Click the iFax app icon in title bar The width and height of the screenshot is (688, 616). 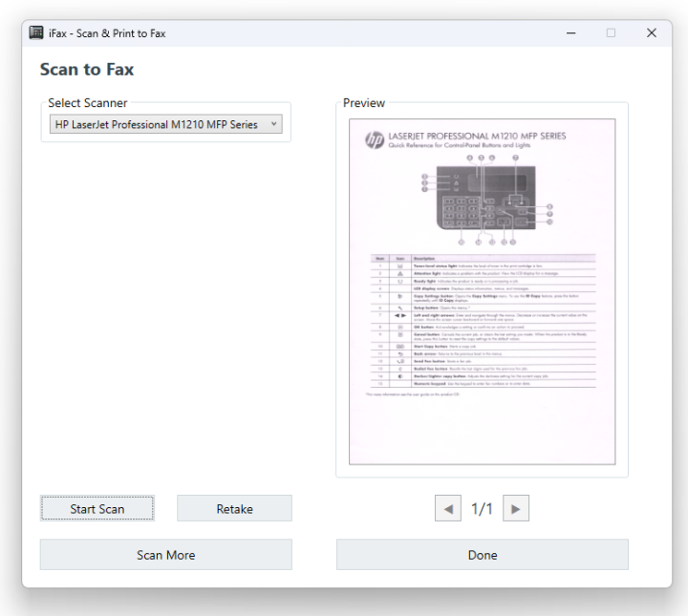[x=36, y=33]
